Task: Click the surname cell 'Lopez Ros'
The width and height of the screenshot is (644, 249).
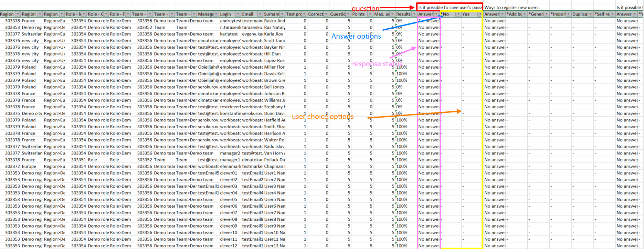Action: (x=274, y=60)
